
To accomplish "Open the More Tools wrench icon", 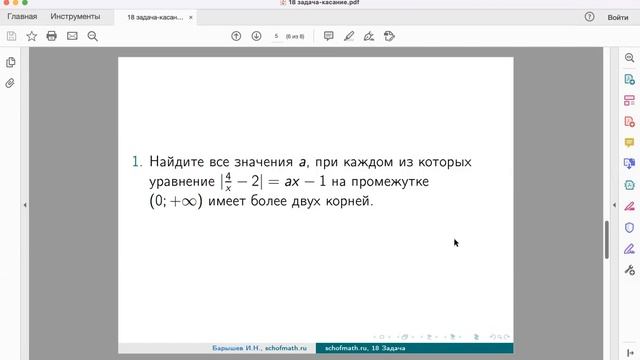I will coord(629,270).
